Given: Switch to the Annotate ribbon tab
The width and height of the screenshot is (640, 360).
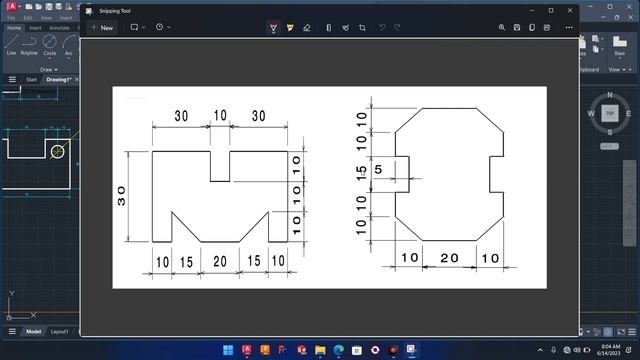Looking at the screenshot, I should [x=59, y=28].
